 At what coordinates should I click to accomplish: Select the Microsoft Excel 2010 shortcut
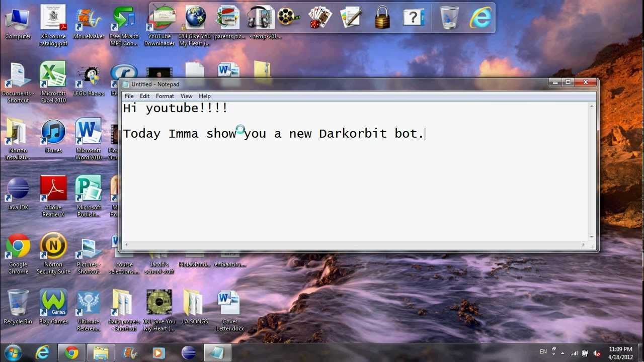[53, 82]
